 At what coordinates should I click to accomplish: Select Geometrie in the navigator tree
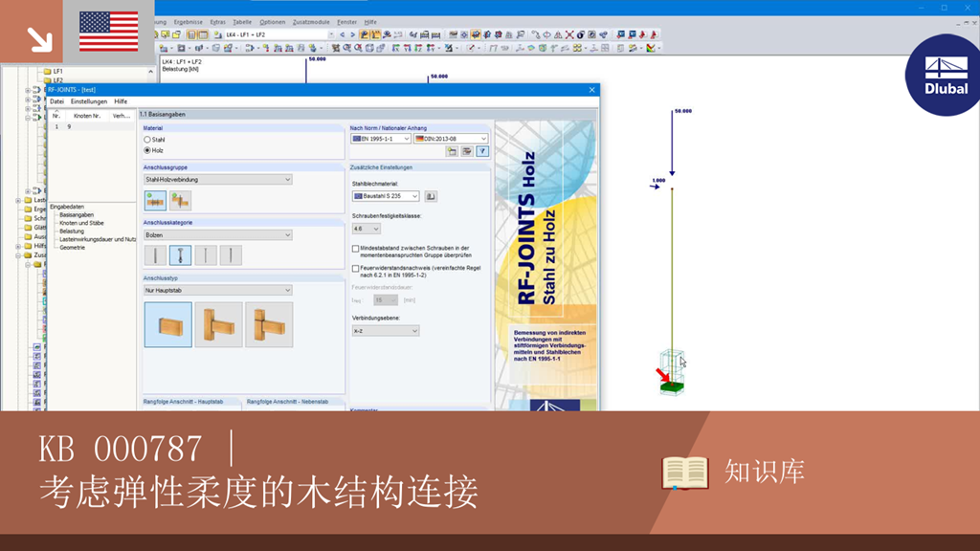[72, 248]
